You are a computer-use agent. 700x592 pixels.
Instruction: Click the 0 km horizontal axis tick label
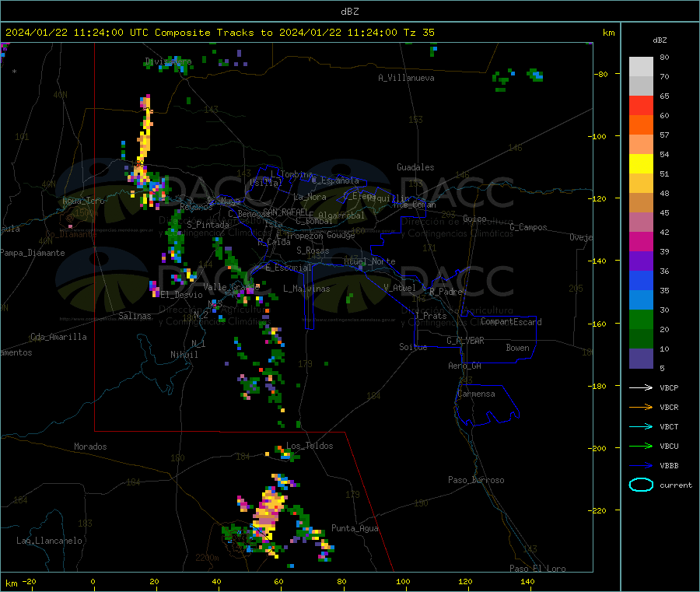(93, 581)
